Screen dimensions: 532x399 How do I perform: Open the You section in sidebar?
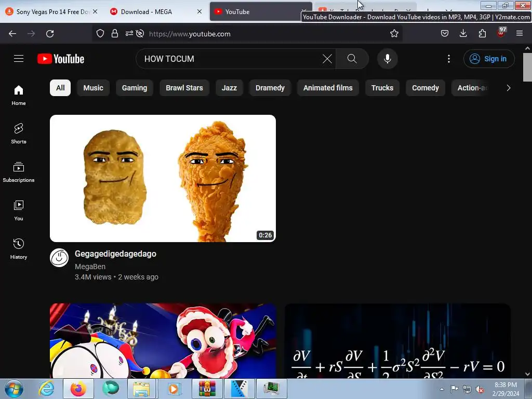(19, 211)
